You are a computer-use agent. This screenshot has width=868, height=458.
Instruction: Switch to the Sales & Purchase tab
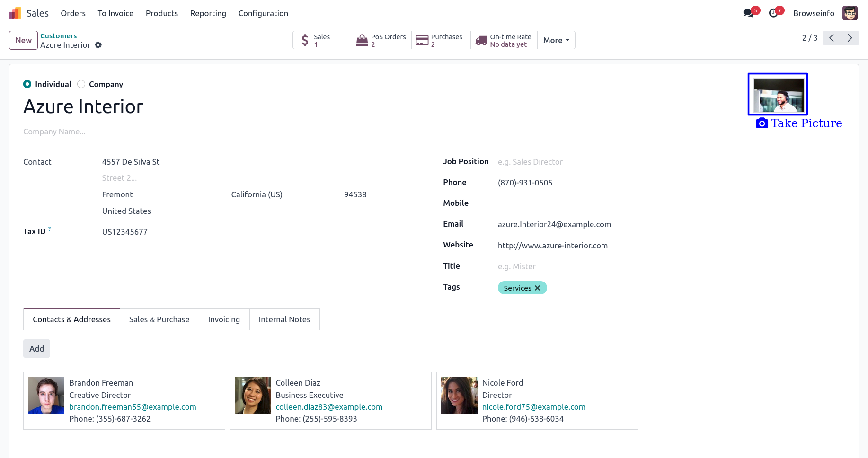tap(159, 319)
